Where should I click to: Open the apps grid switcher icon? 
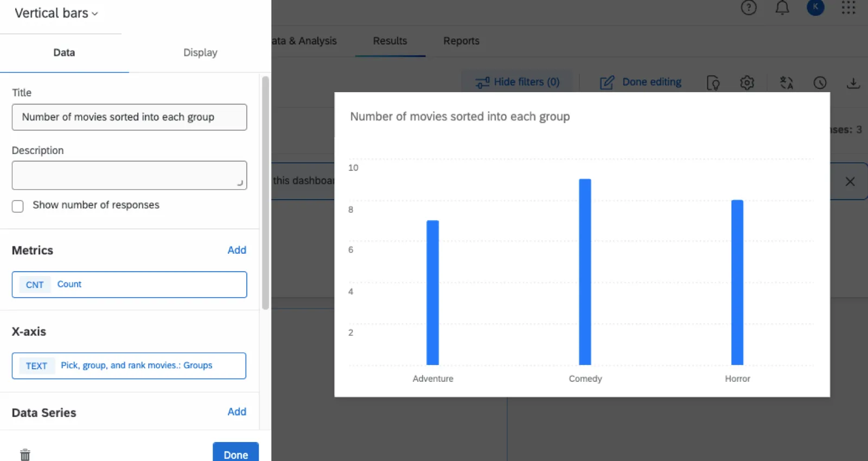point(848,8)
